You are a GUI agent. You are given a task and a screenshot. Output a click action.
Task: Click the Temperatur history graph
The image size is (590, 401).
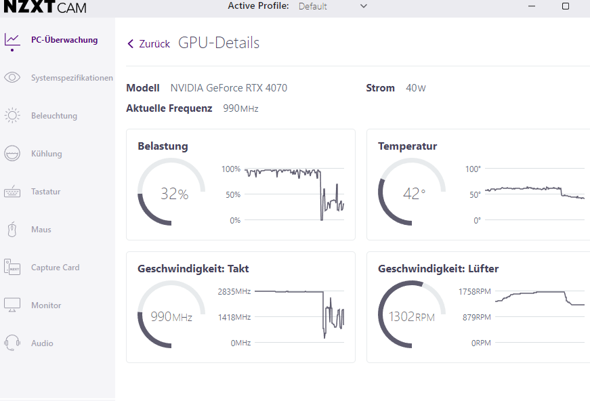coord(535,194)
